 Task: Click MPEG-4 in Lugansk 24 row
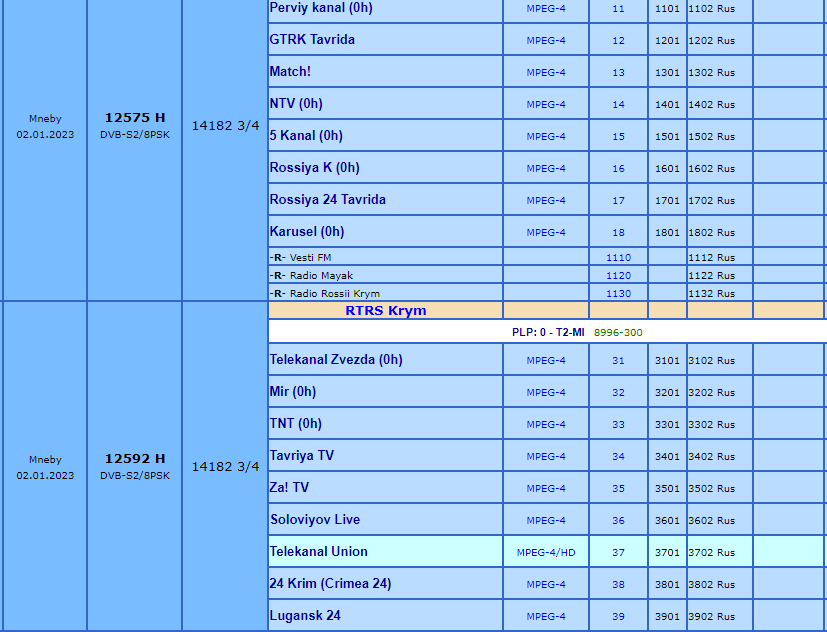click(x=546, y=616)
